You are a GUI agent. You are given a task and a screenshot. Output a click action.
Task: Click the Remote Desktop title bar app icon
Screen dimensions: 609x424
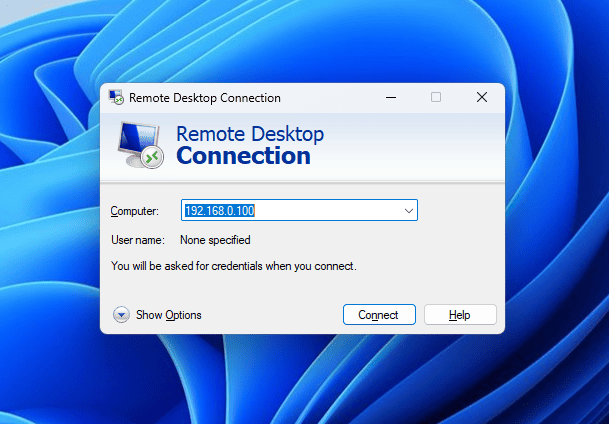coord(116,97)
